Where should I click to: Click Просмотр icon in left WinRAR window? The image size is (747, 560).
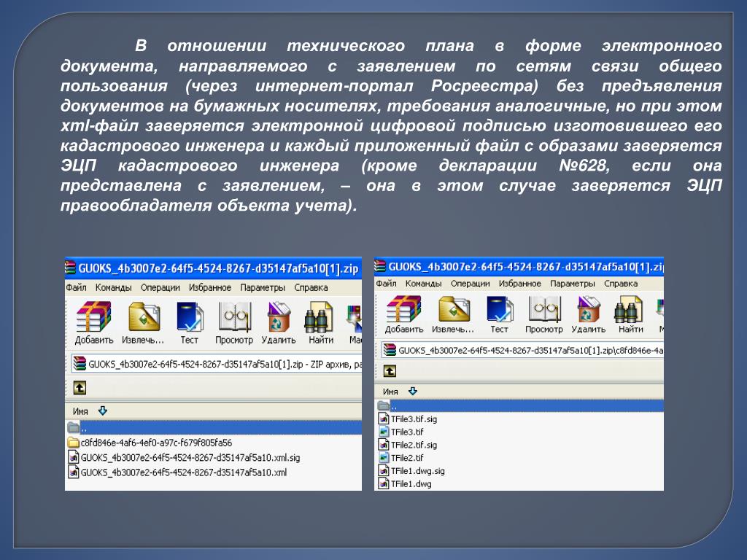(234, 316)
